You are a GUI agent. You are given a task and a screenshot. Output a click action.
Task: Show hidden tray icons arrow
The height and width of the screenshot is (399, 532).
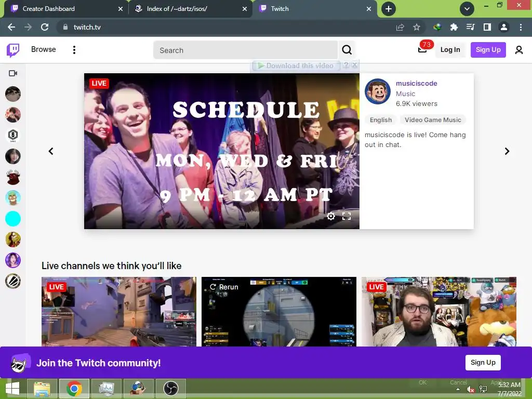point(458,390)
